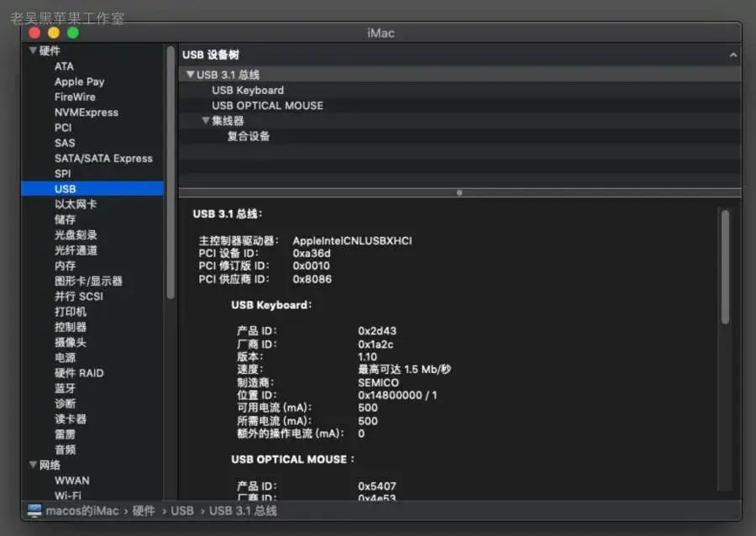756x536 pixels.
Task: Collapse the 硬件 section triangle
Action: coord(33,50)
